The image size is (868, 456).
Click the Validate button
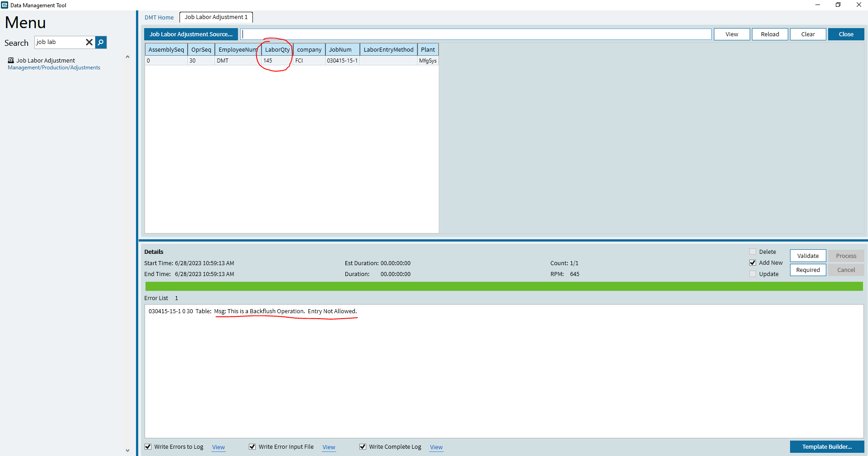[x=808, y=256]
